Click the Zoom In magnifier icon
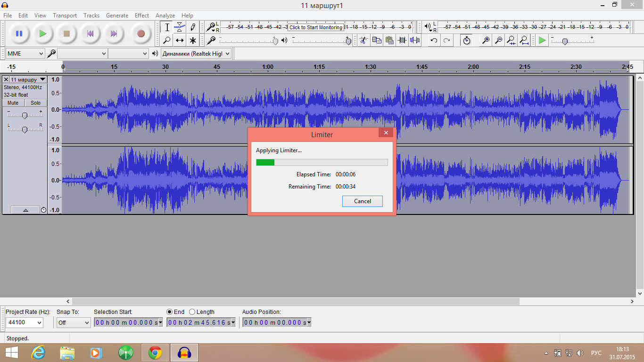Viewport: 644px width, 362px height. click(x=486, y=40)
